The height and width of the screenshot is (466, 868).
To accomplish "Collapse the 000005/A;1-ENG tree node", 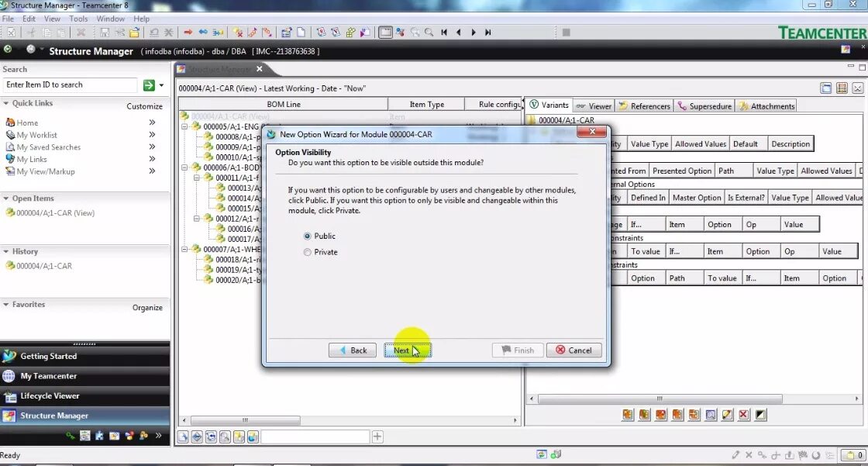I will (184, 126).
